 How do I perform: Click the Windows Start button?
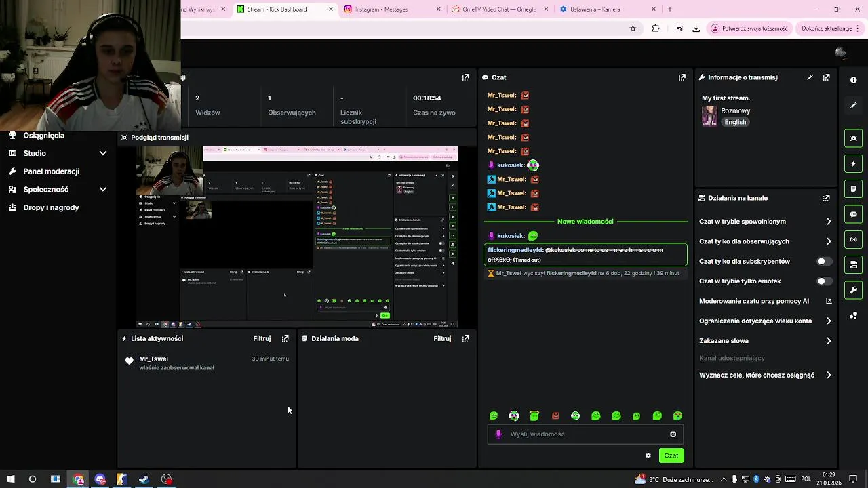click(x=10, y=479)
